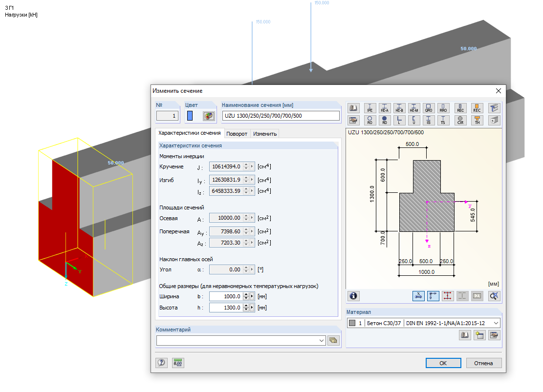
Task: Select the HE-A section type
Action: (384, 108)
